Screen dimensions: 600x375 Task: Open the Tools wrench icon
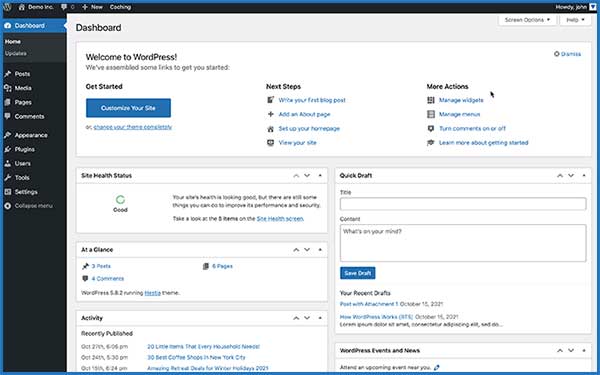click(8, 178)
